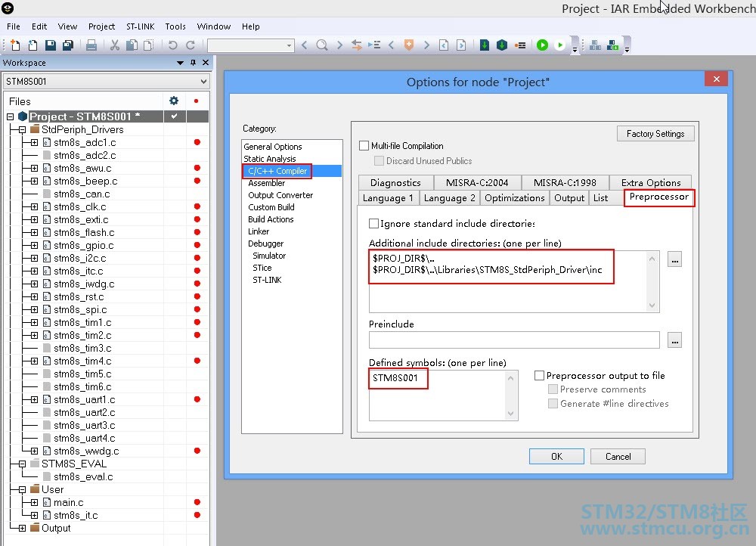Click the Toggle Bookmark shield icon
This screenshot has height=546, width=756.
coord(409,45)
